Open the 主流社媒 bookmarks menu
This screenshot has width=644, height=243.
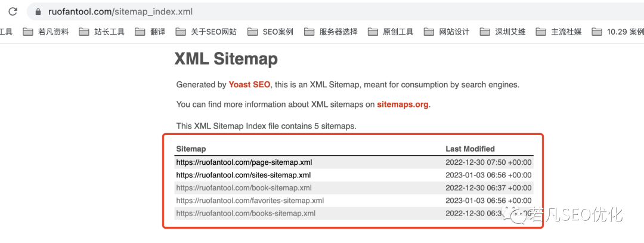click(559, 32)
